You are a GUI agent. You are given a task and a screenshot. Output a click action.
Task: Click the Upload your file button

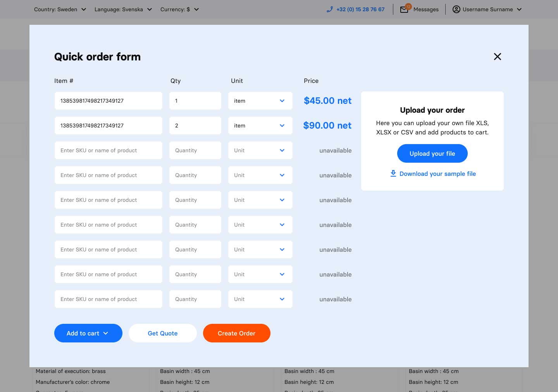click(432, 153)
